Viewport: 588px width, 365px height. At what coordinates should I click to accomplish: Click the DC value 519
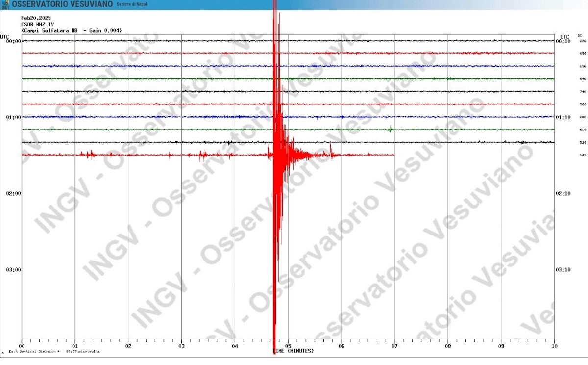pos(583,130)
